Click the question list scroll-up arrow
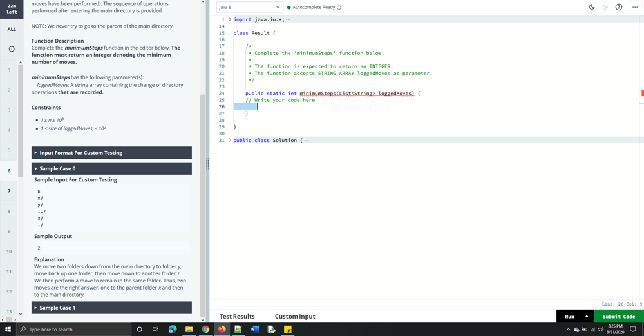 point(21,63)
